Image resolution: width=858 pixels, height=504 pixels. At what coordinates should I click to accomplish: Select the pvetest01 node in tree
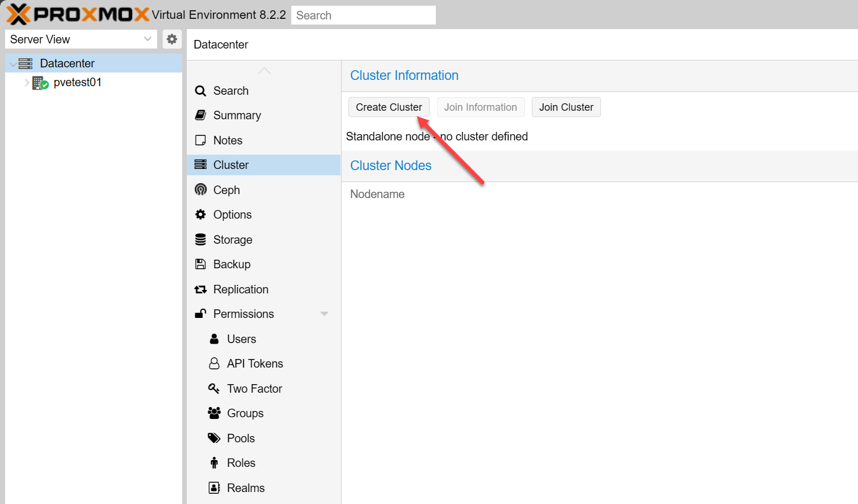77,83
